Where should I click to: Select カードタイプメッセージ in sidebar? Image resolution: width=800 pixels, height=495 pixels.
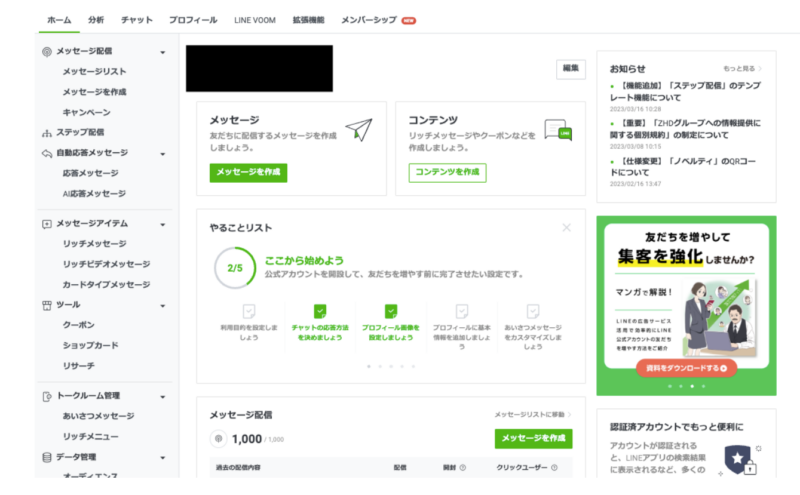pyautogui.click(x=106, y=285)
